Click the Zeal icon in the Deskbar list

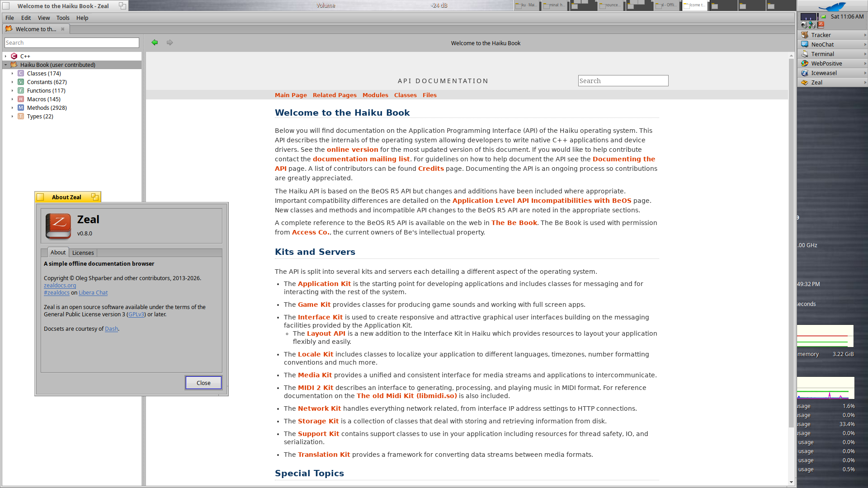click(x=805, y=82)
